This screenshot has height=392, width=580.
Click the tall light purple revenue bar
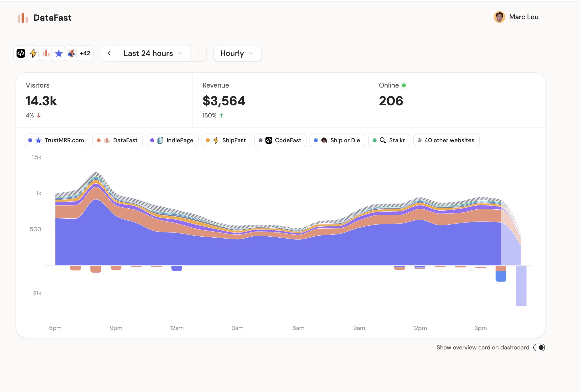[x=521, y=286]
